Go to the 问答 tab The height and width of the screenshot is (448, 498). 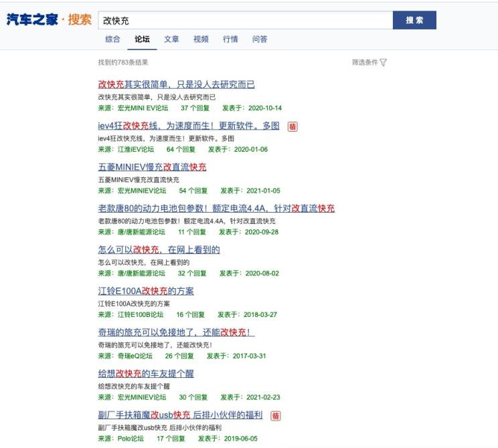[260, 39]
